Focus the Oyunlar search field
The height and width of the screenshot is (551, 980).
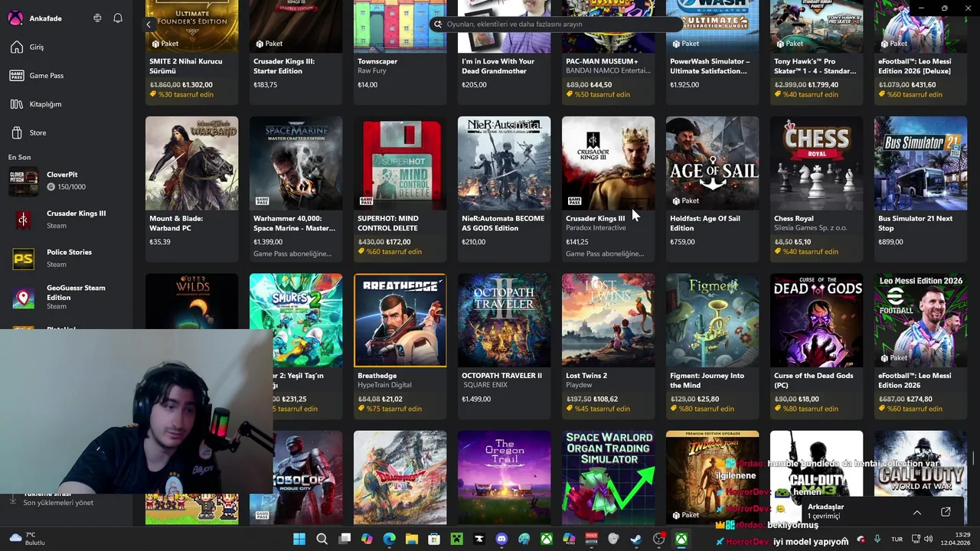(x=554, y=24)
